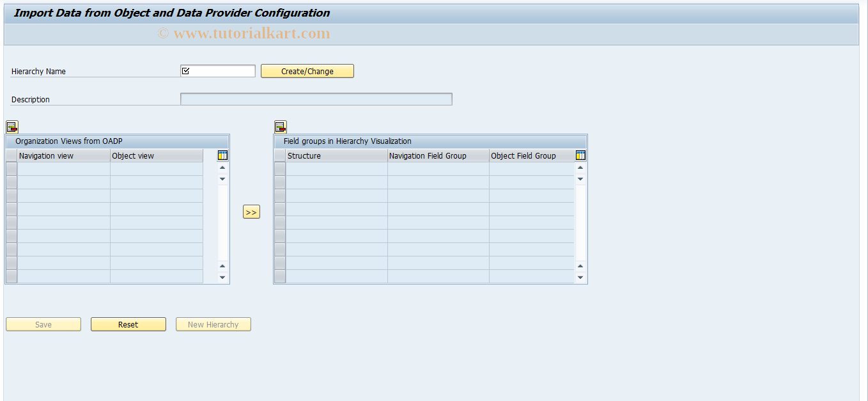This screenshot has width=868, height=401.
Task: Select first row selector in Organization Views table
Action: click(x=12, y=169)
